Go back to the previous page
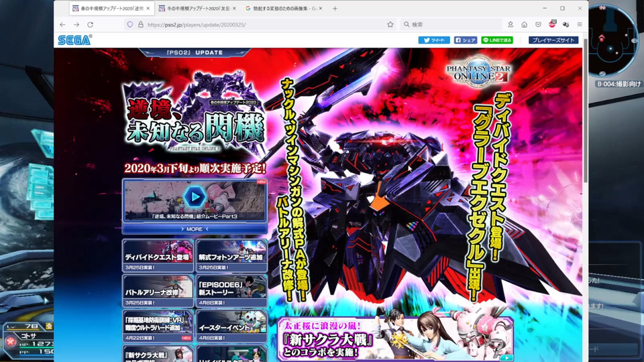 [62, 25]
